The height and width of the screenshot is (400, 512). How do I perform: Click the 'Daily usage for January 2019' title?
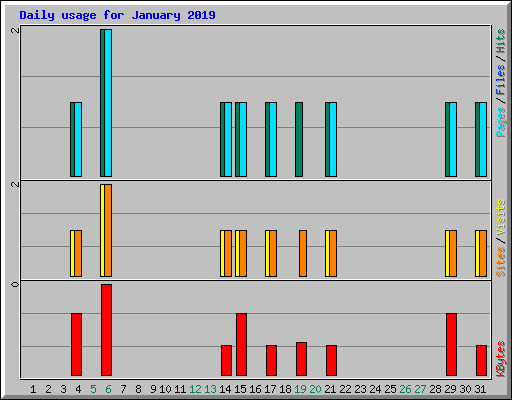coord(117,15)
